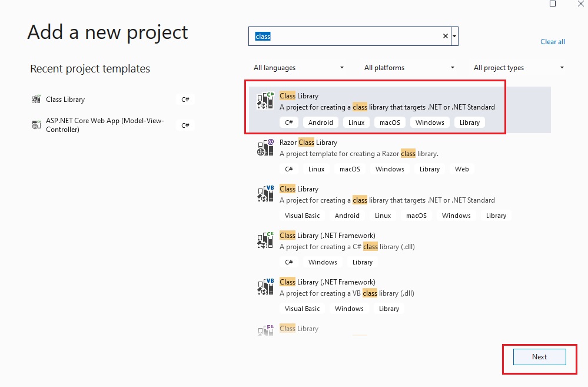Select the Razor Class Library template icon
The width and height of the screenshot is (588, 387).
265,147
